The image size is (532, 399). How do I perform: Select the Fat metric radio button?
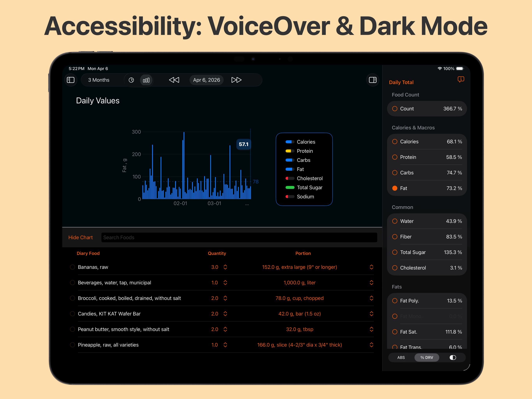[x=395, y=188]
